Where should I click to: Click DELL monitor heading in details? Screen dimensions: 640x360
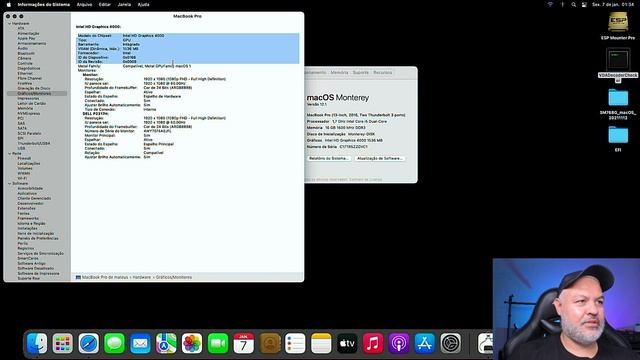(x=96, y=113)
